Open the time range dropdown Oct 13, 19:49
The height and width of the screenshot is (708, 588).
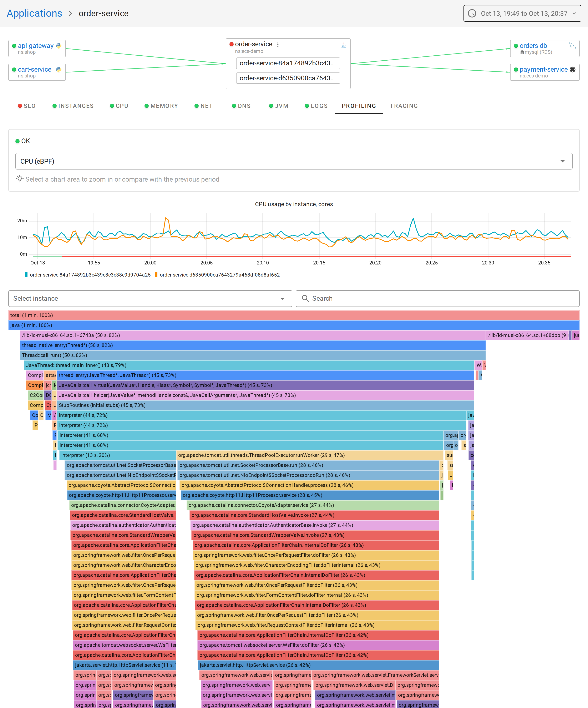point(522,14)
